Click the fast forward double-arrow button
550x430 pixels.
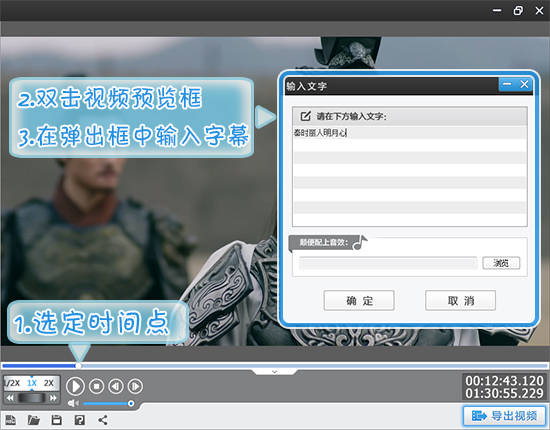click(53, 398)
